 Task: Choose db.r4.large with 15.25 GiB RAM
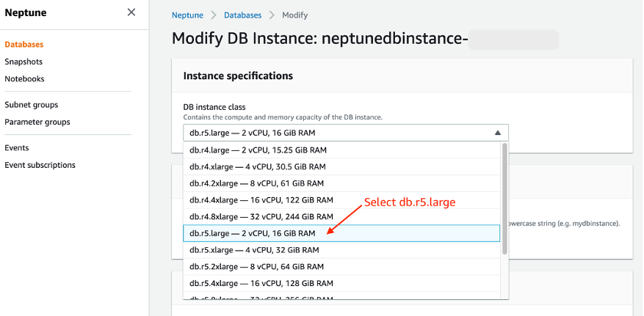[341, 150]
